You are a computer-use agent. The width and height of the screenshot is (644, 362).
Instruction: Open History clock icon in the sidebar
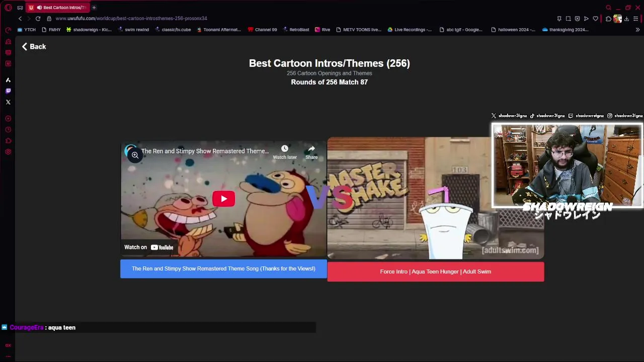point(8,130)
